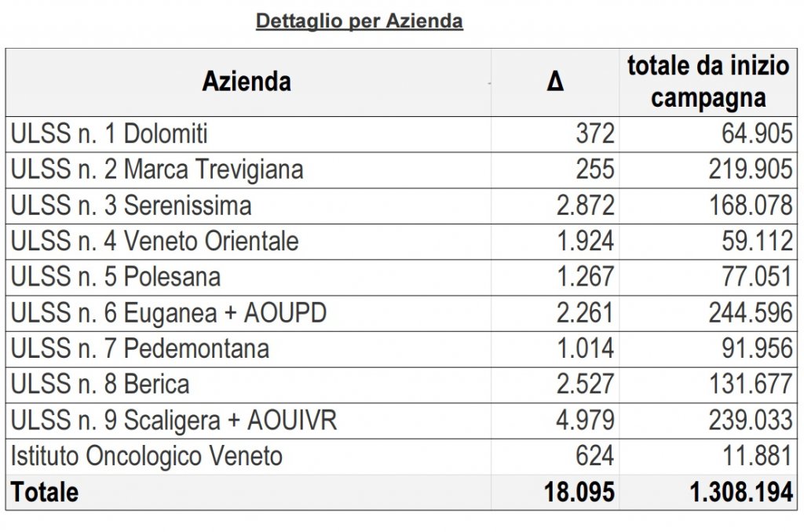Select the 'Azienda' column header
This screenshot has height=532, width=804.
[247, 82]
